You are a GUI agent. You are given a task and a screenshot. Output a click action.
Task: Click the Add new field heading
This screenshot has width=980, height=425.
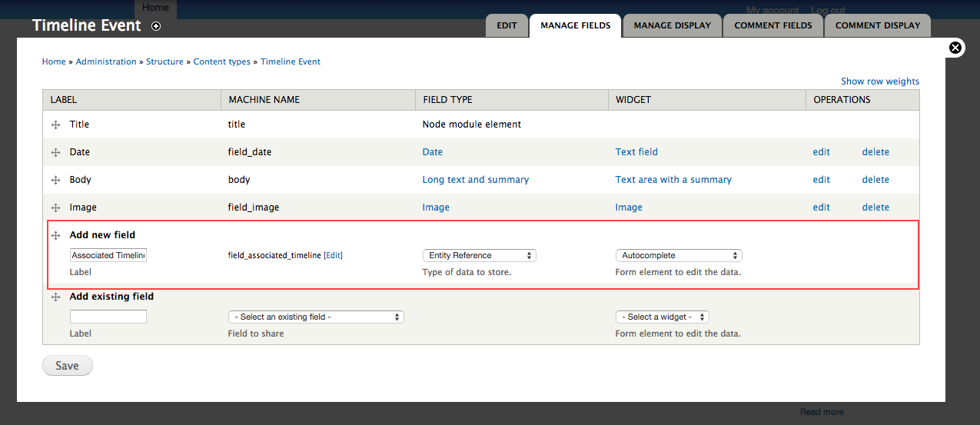[102, 235]
